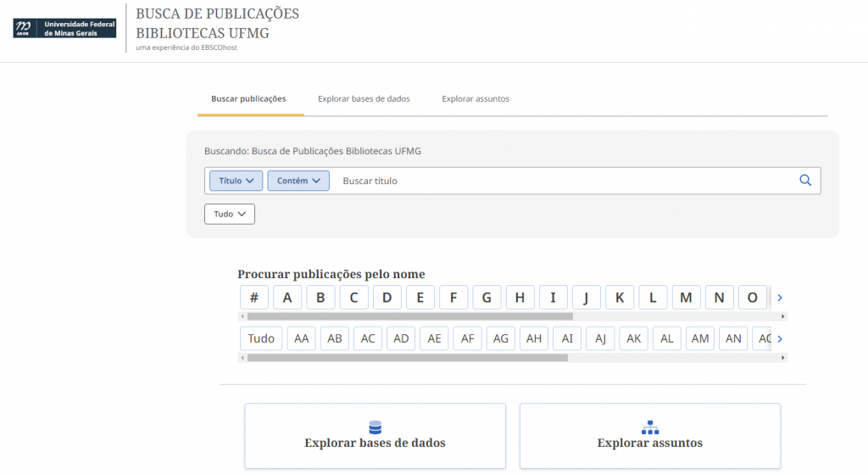Click the magnifying glass search icon

point(805,180)
